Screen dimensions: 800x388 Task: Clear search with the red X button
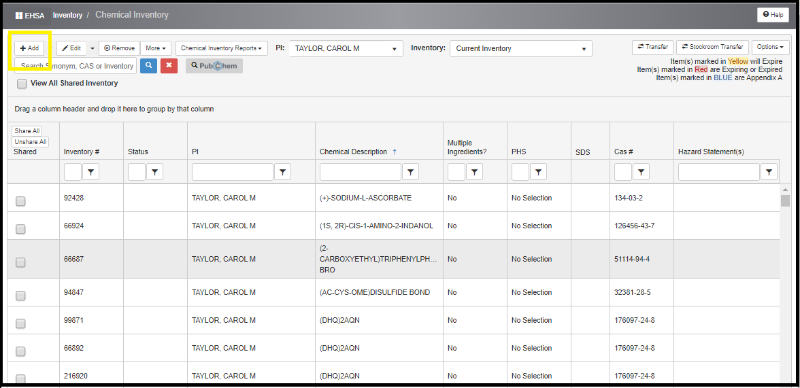[x=169, y=66]
